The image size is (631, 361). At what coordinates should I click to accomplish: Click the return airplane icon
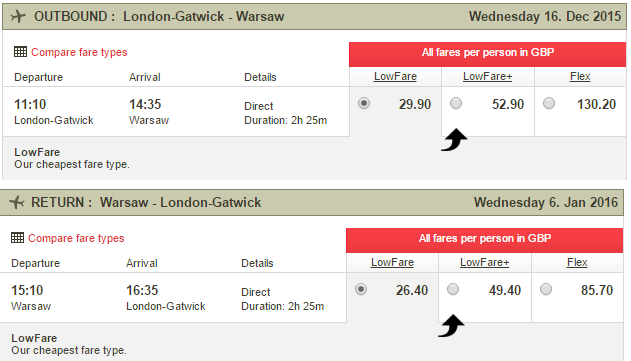(x=17, y=202)
